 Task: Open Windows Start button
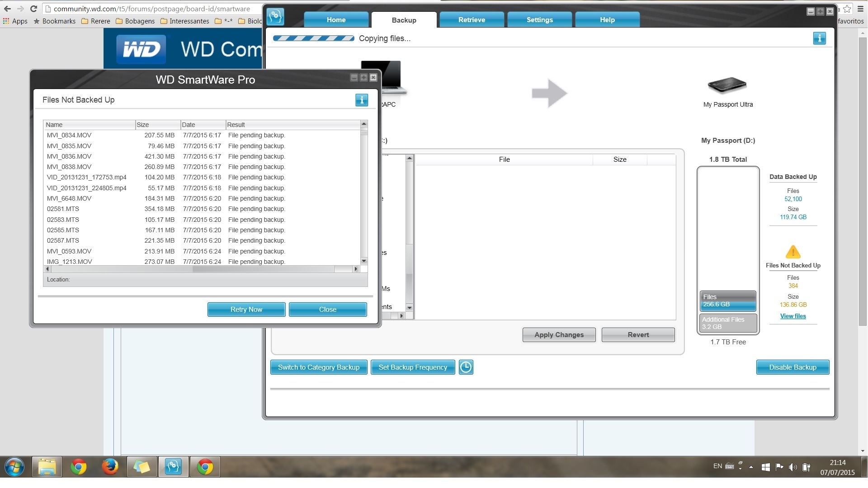(14, 467)
